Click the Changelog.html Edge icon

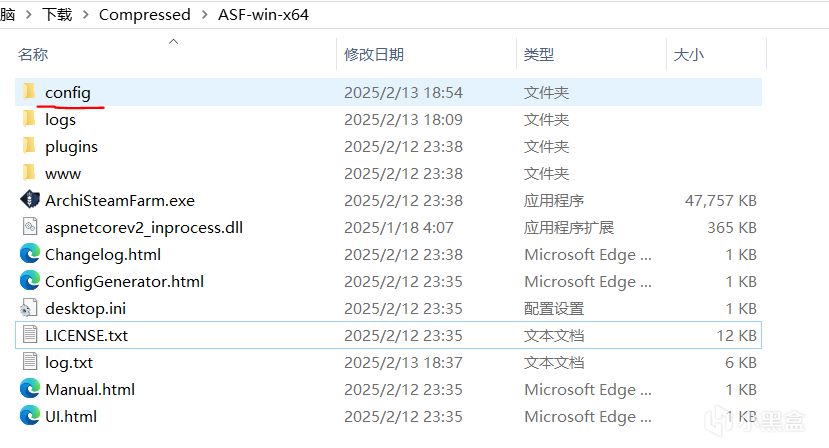point(29,254)
